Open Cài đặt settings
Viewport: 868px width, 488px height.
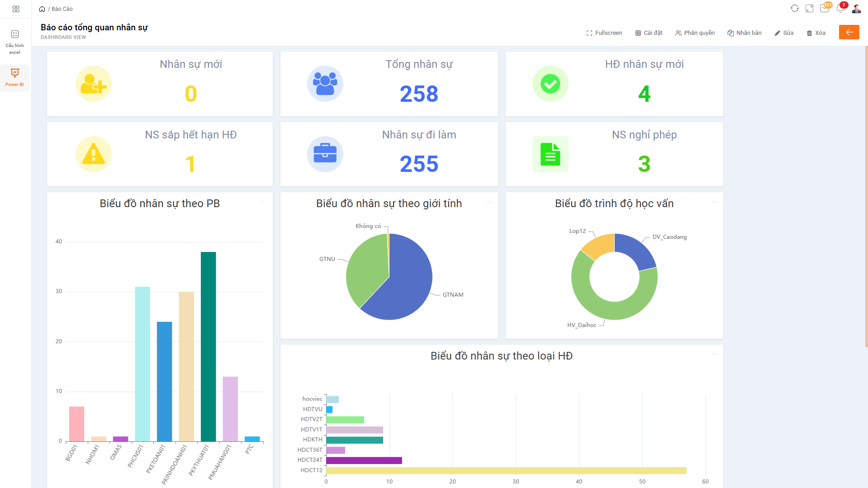649,33
